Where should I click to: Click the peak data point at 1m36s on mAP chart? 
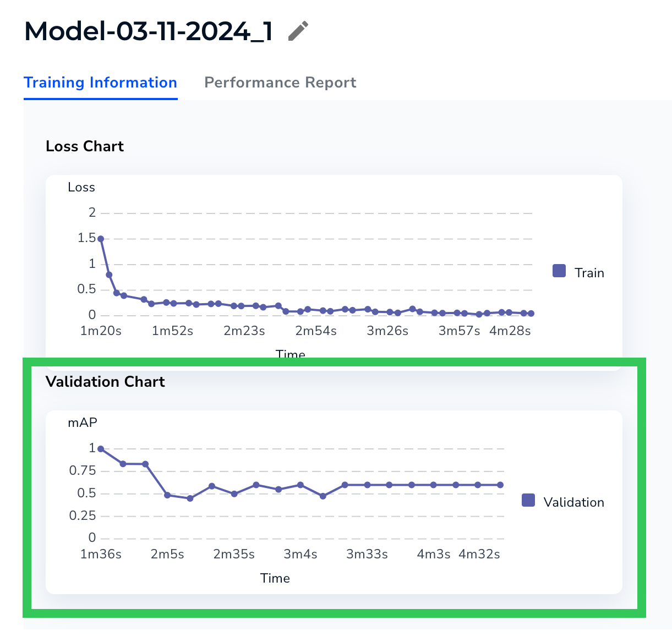pyautogui.click(x=101, y=448)
